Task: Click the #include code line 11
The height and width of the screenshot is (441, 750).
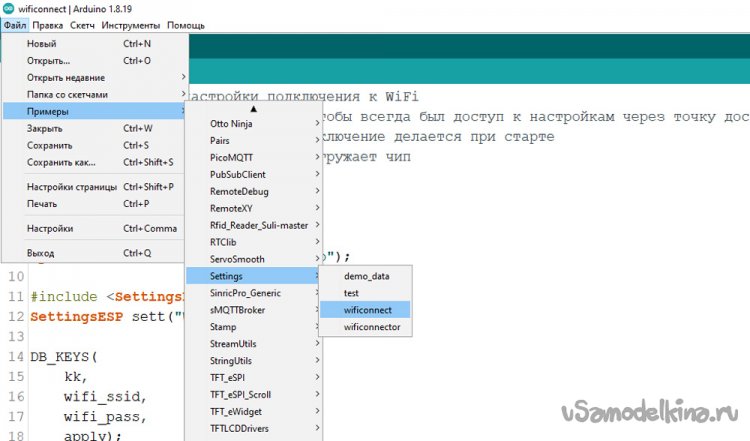Action: point(107,297)
